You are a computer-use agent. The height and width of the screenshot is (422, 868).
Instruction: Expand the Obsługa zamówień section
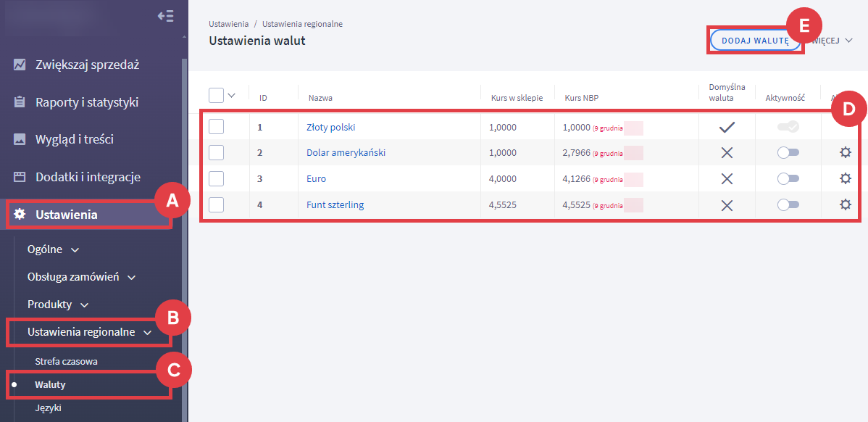point(81,277)
